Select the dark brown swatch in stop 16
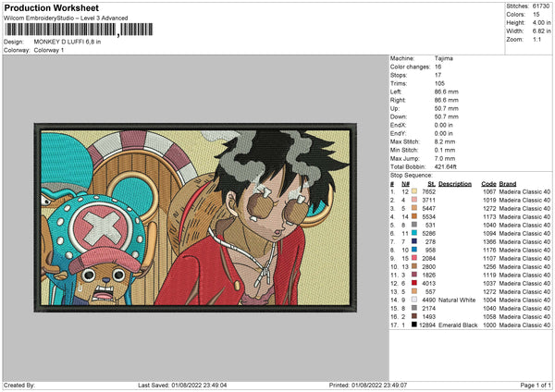Screen dimensions: 555x392 (414, 316)
